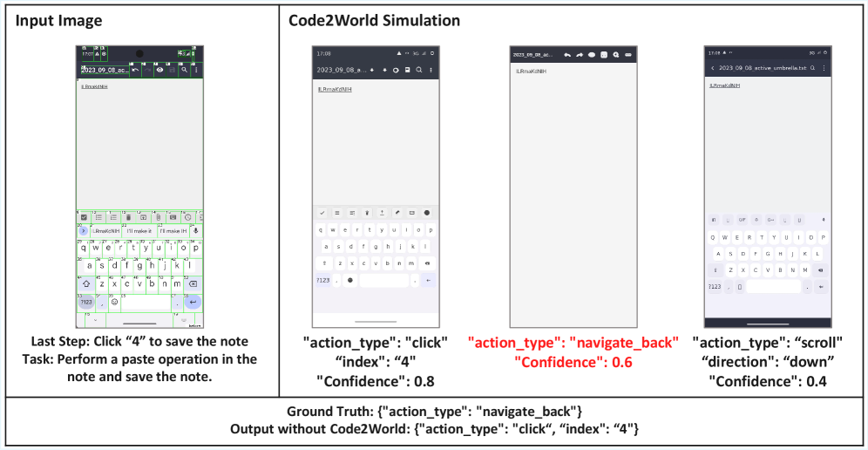Tap the lowercase p key on Input Image keyboard
The height and width of the screenshot is (450, 868).
[x=195, y=248]
